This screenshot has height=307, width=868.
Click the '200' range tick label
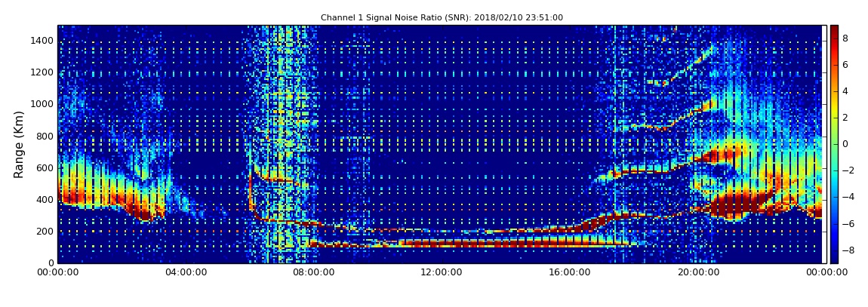point(45,232)
